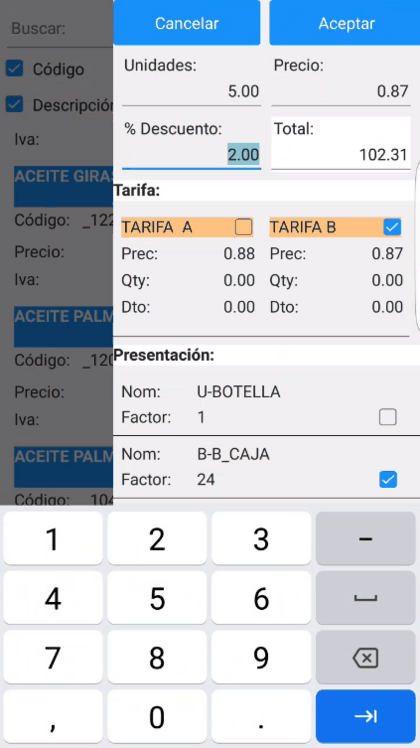Focus the Precio input field
The height and width of the screenshot is (748, 420).
pyautogui.click(x=341, y=91)
